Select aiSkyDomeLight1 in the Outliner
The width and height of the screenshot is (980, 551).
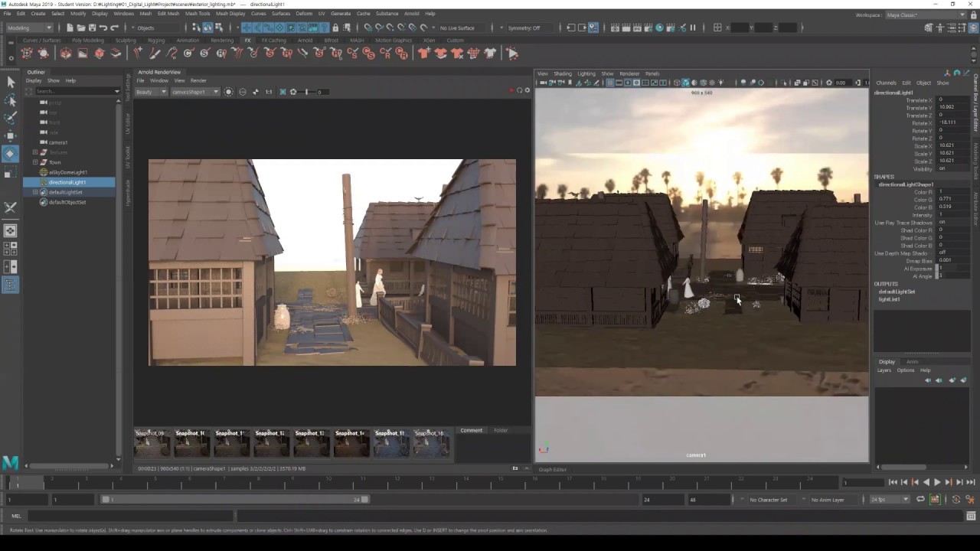tap(68, 172)
